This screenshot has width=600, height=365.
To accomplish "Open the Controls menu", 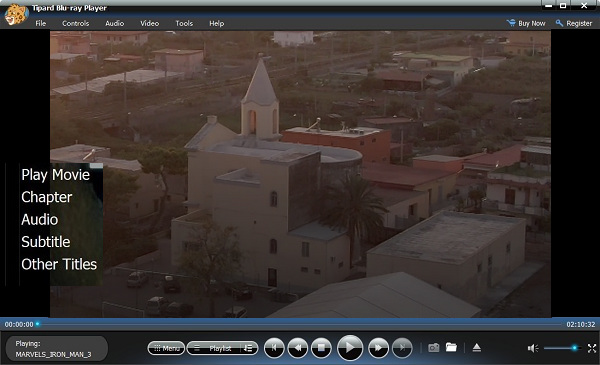I will [x=75, y=23].
